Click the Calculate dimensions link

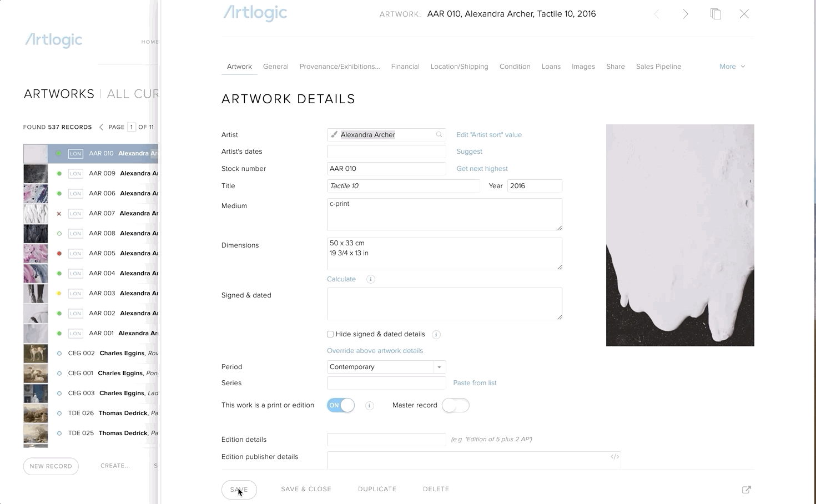click(341, 279)
